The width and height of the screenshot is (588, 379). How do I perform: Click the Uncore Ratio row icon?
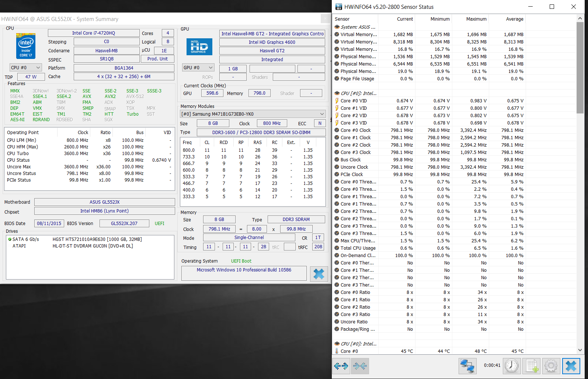pos(337,322)
